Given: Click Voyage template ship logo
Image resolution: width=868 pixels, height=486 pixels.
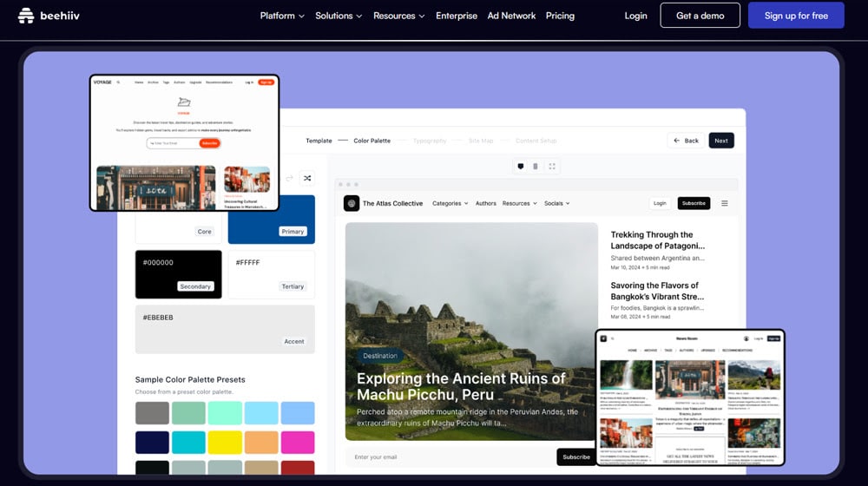Looking at the screenshot, I should (x=184, y=102).
